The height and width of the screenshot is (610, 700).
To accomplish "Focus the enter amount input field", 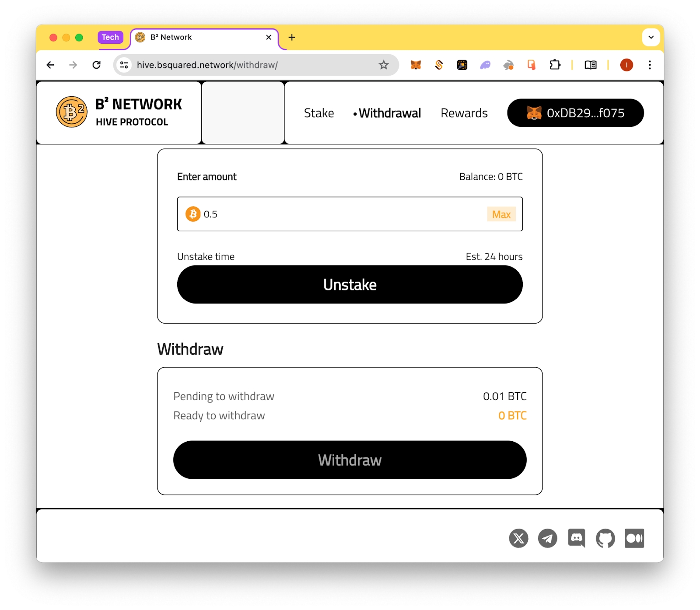I will pyautogui.click(x=350, y=214).
